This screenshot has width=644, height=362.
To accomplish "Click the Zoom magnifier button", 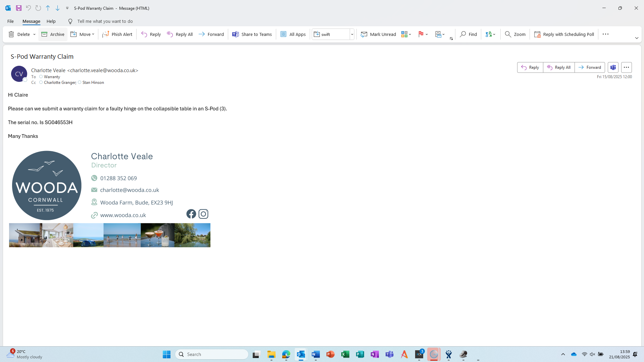I will pos(515,34).
